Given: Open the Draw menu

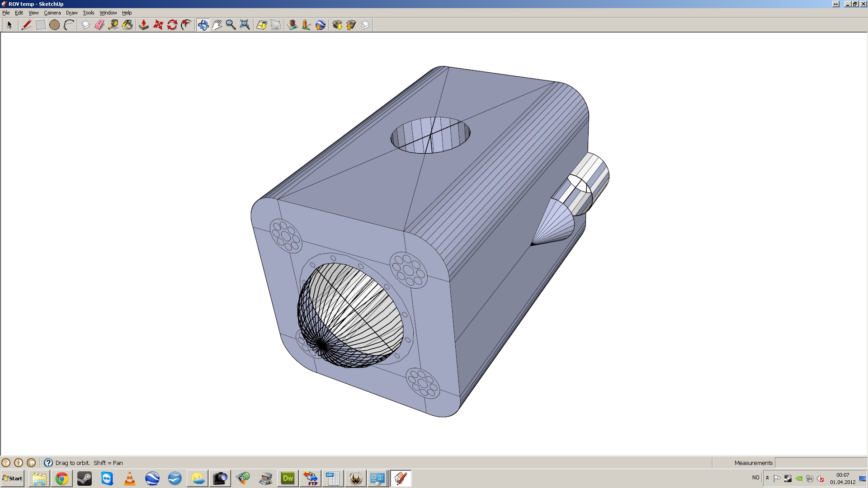Looking at the screenshot, I should pos(72,13).
